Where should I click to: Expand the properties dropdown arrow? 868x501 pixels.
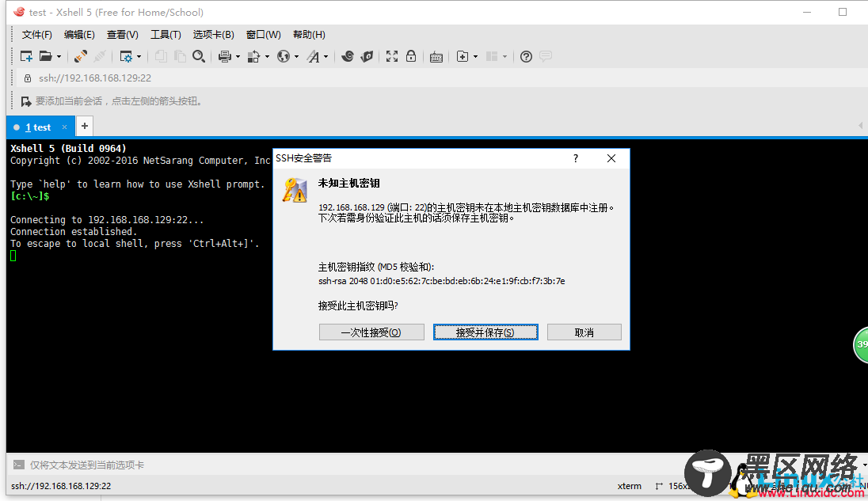(x=139, y=56)
